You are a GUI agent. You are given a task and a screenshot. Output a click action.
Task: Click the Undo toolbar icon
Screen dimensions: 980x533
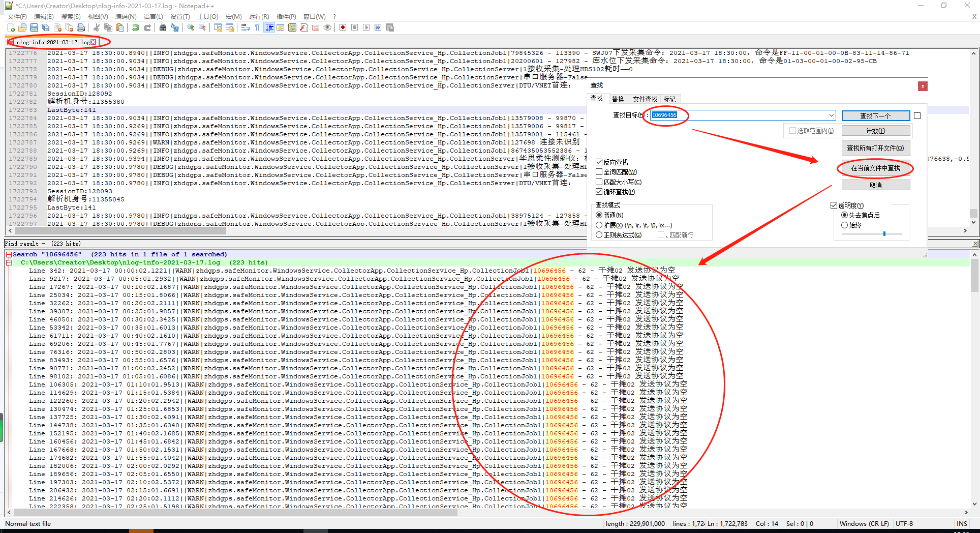coord(136,27)
